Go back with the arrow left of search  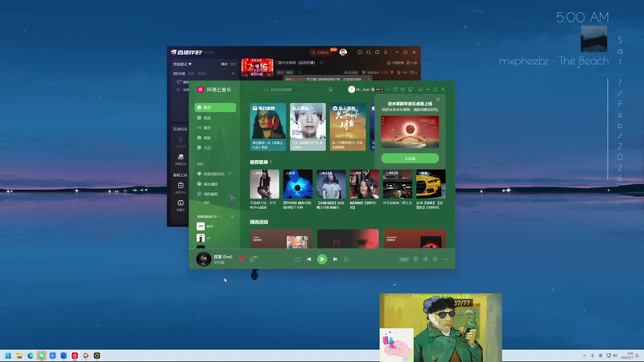tap(254, 89)
